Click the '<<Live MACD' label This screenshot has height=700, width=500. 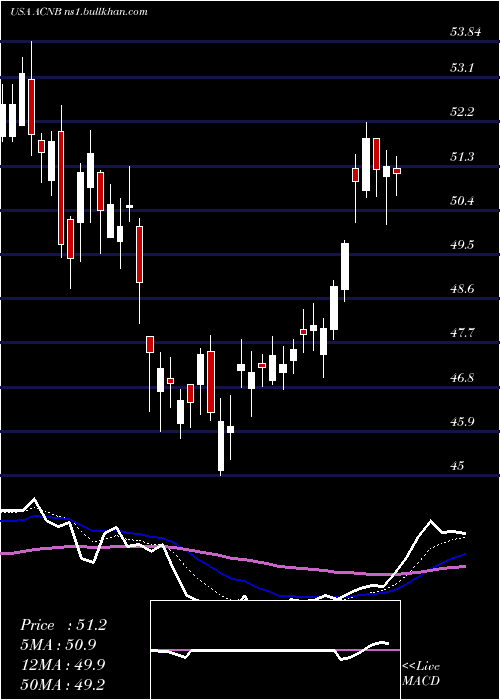click(421, 673)
